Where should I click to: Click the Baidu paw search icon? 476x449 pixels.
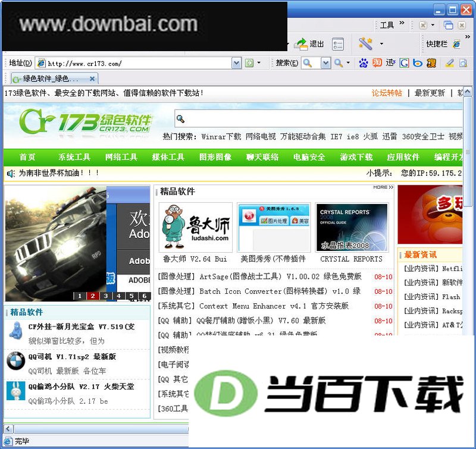(363, 63)
